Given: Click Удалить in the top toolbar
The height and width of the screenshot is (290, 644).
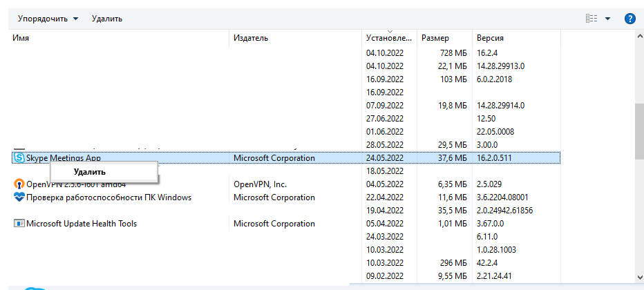Looking at the screenshot, I should click(107, 19).
